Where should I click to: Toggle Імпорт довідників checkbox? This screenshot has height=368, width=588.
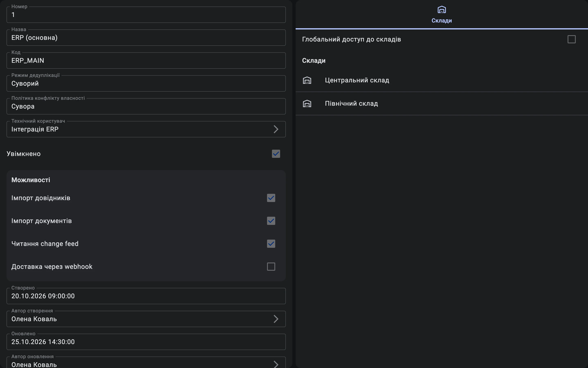coord(271,198)
